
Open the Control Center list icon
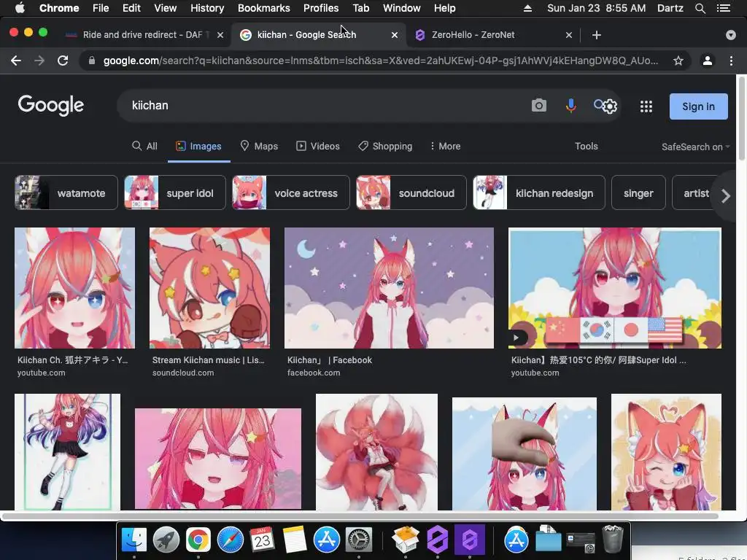[723, 8]
